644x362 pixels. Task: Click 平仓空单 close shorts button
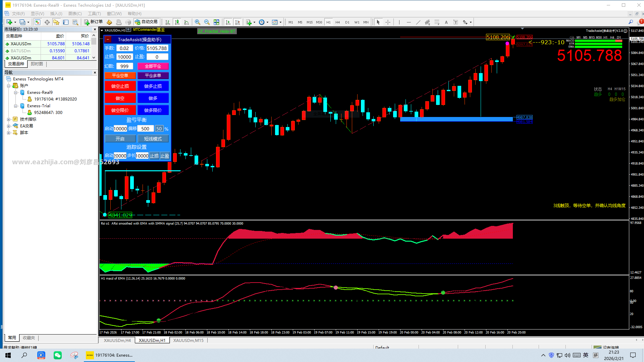pos(120,76)
